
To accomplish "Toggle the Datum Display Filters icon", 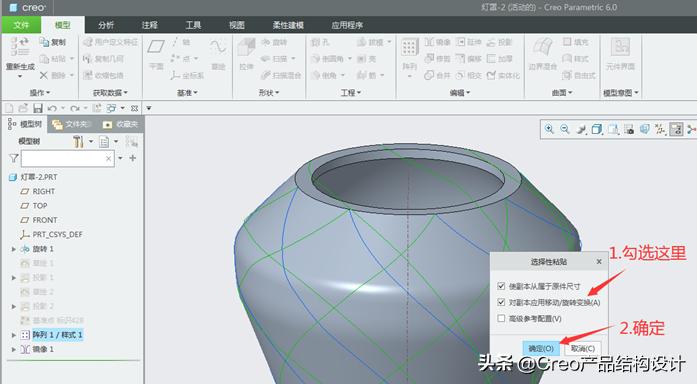I will (660, 129).
